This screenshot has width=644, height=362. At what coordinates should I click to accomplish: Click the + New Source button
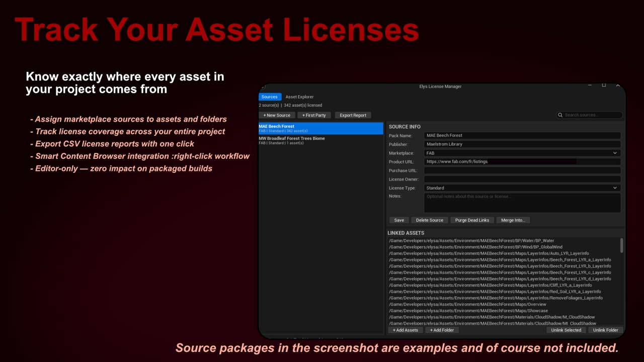(277, 115)
